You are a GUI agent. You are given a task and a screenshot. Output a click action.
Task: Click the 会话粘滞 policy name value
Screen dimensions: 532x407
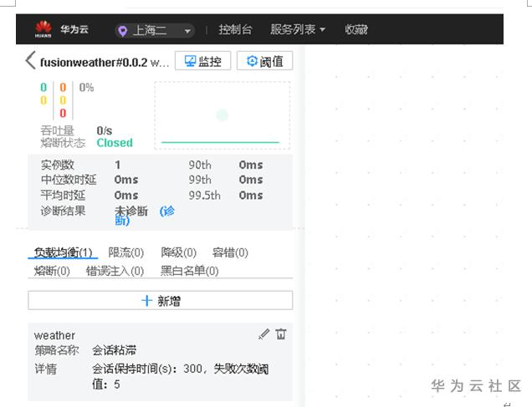[115, 350]
